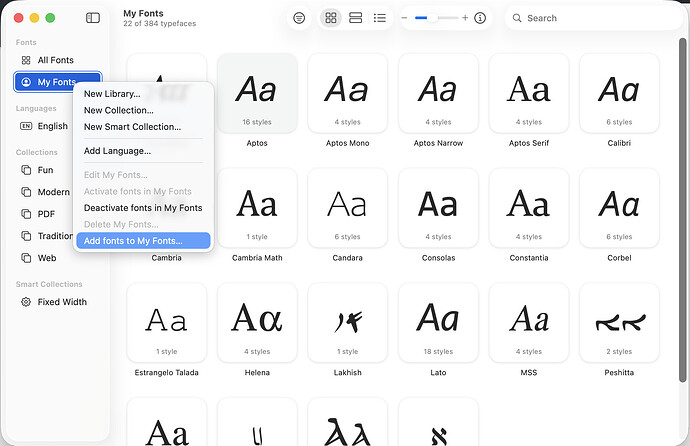The height and width of the screenshot is (446, 690).
Task: Toggle the sidebar visibility icon
Action: [x=93, y=18]
